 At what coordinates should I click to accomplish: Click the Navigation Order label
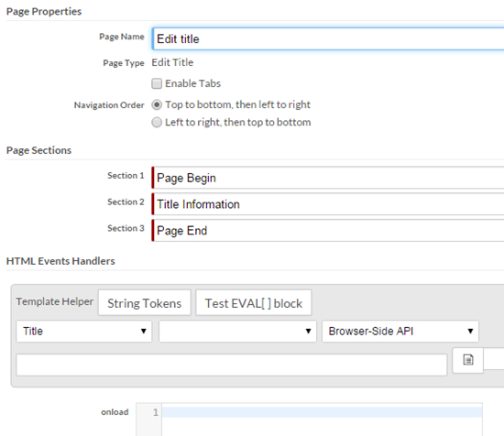coord(109,105)
